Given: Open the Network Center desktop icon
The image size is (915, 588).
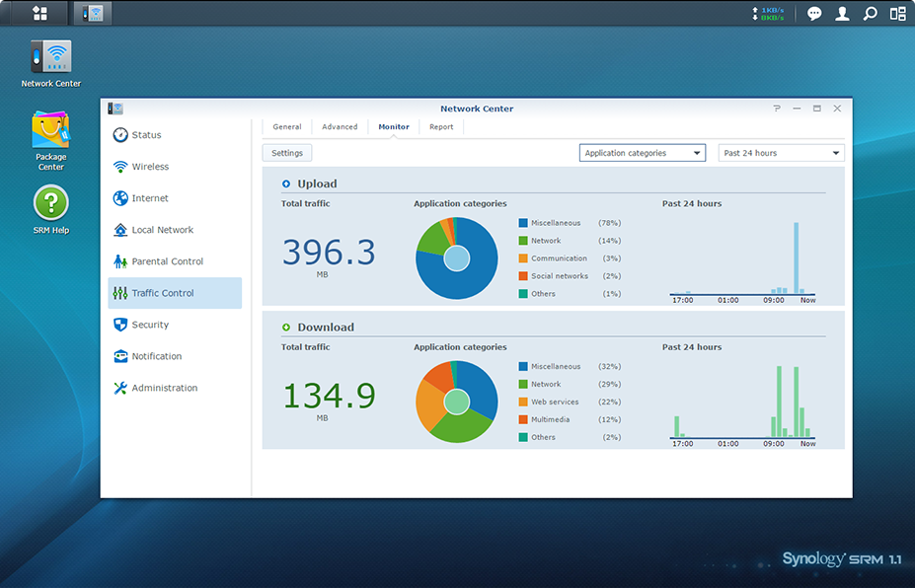Looking at the screenshot, I should (x=51, y=57).
